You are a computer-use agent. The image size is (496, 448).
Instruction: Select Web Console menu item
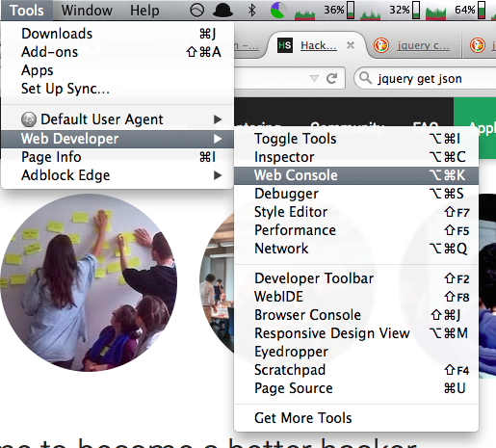click(x=356, y=175)
